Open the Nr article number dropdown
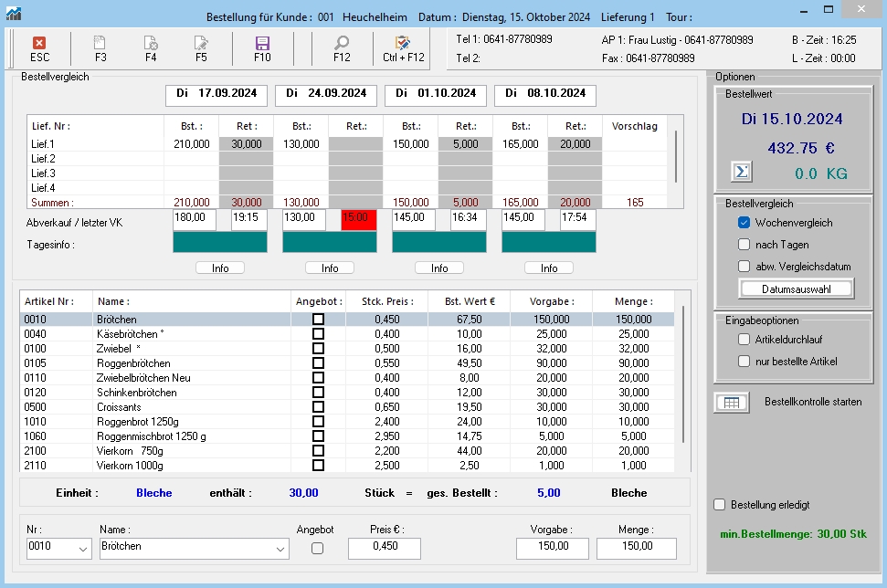This screenshot has width=887, height=588. [84, 549]
